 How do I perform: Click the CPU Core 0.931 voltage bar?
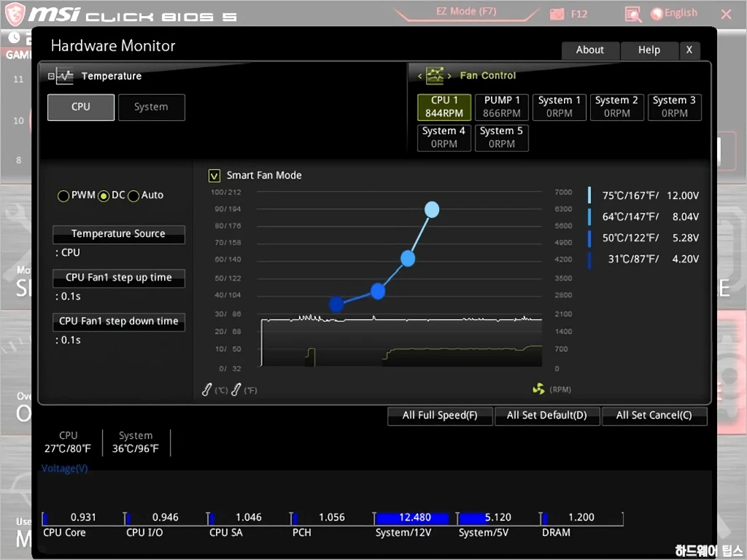[x=83, y=518]
